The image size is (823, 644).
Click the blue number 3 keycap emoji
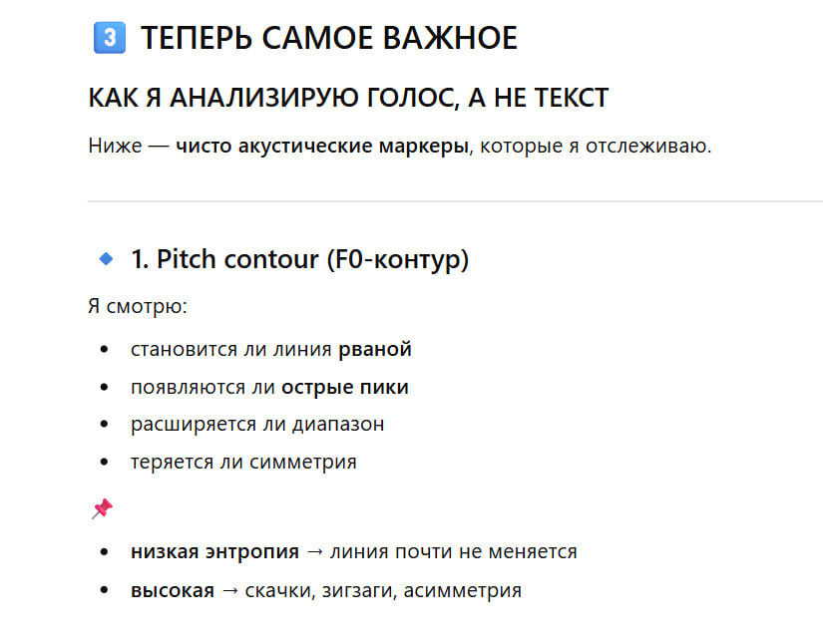pos(107,39)
